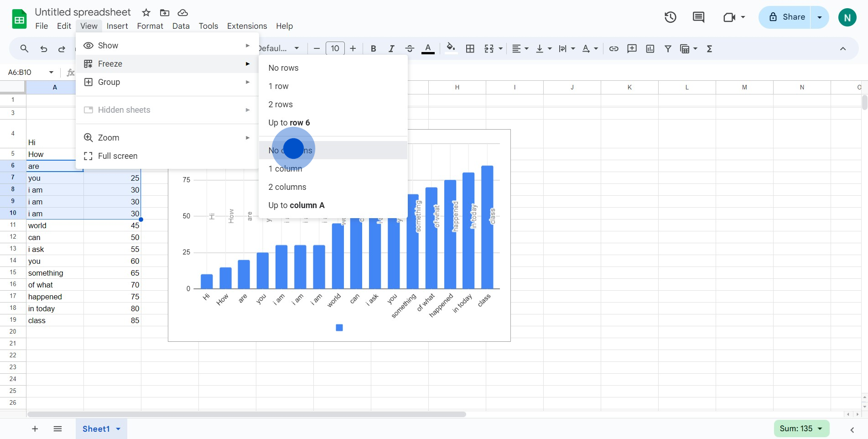Screen dimensions: 868x439
Task: Open the borders tool
Action: [x=470, y=49]
